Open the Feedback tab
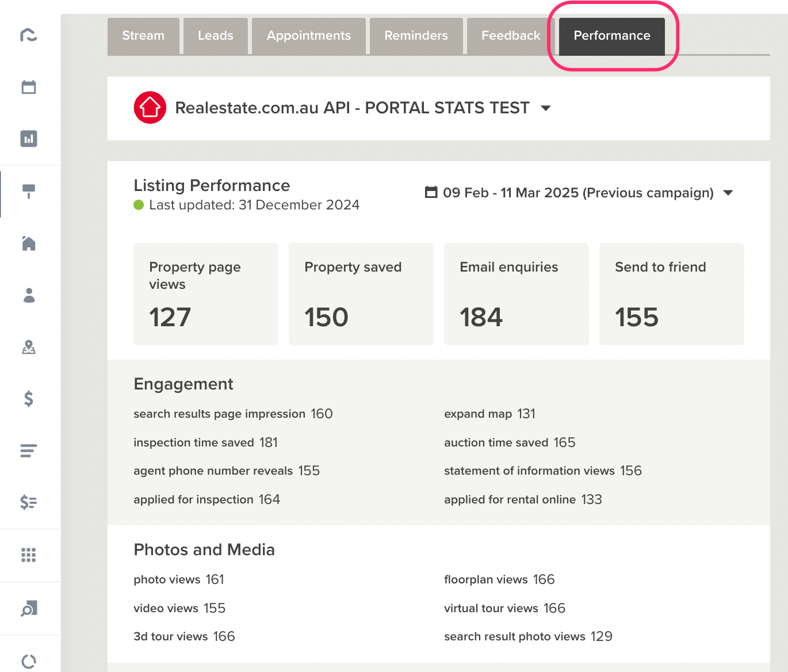This screenshot has height=672, width=788. click(x=511, y=36)
